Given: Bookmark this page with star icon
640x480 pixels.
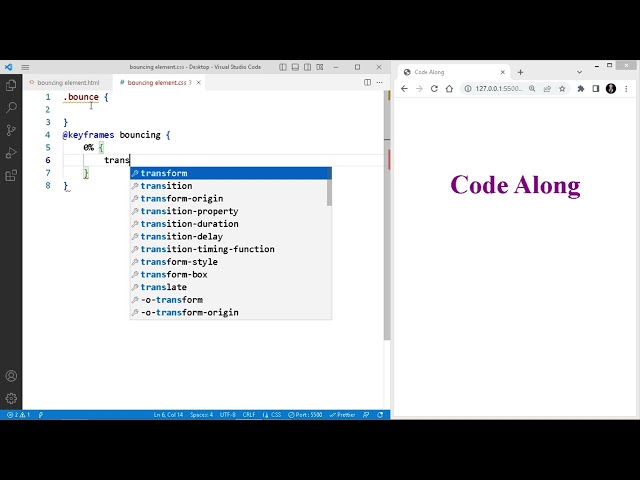Looking at the screenshot, I should point(562,89).
